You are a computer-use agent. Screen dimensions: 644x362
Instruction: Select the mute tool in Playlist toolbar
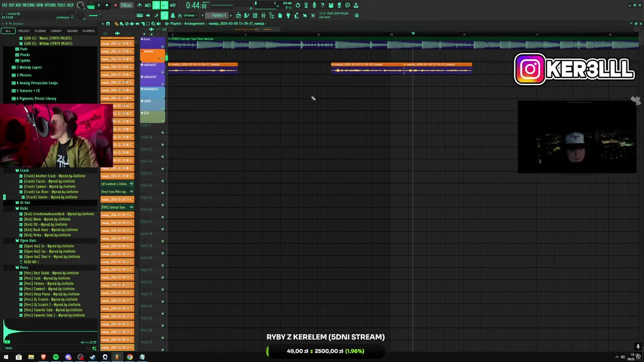click(x=132, y=24)
